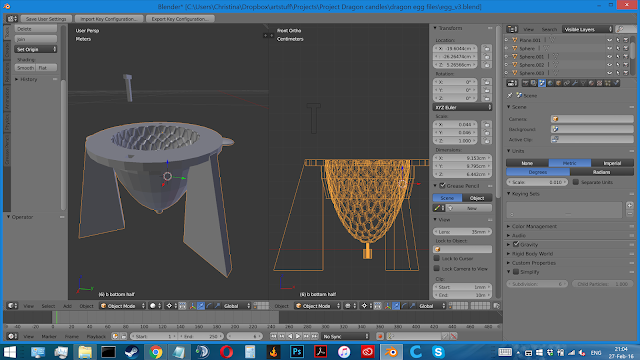Open the Object Data triangle properties tab
The image size is (640, 360).
pos(583,83)
